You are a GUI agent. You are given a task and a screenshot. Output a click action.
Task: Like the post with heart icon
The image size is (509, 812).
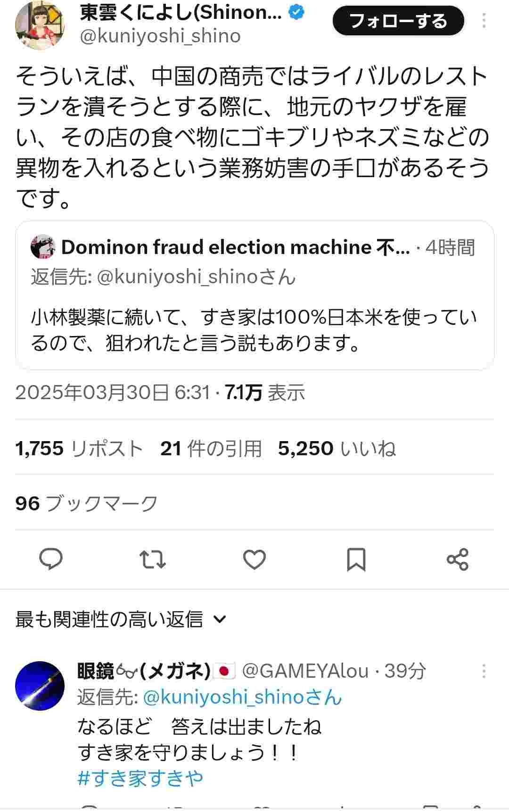coord(254,559)
